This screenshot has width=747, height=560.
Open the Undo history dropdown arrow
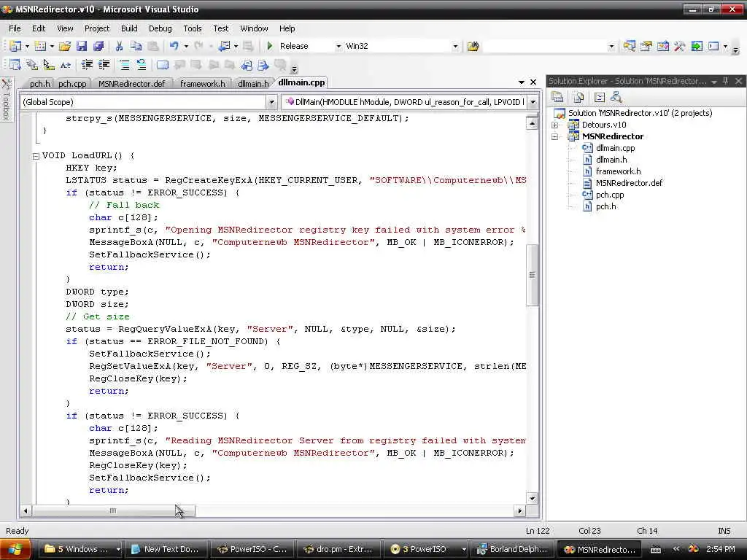(x=186, y=46)
